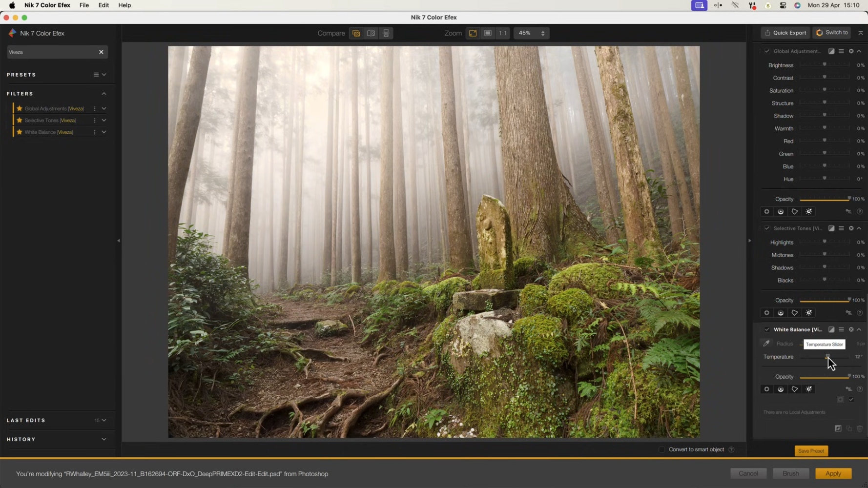This screenshot has height=488, width=868.
Task: Expand the Last Edits section
Action: click(104, 420)
